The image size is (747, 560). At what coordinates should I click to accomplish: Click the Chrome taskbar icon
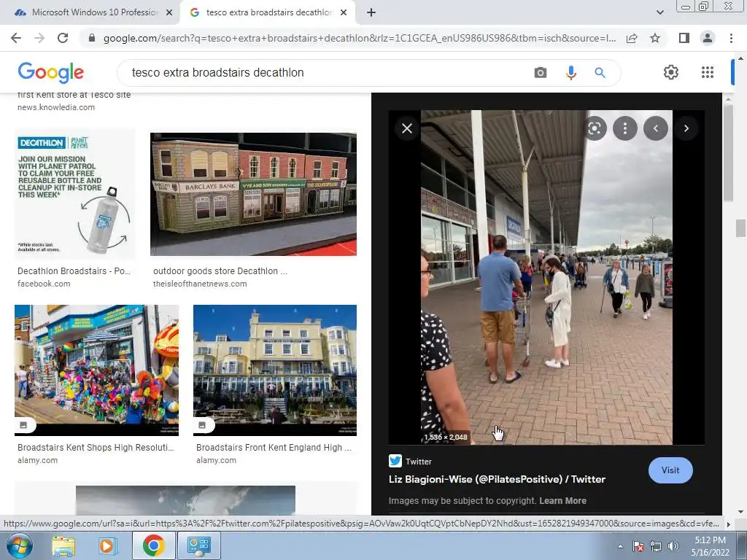point(153,545)
